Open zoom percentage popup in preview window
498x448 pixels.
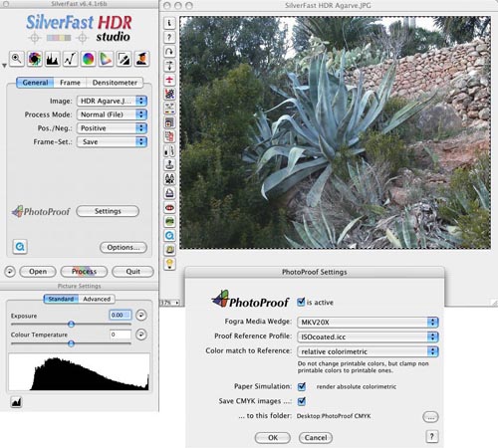tap(170, 303)
